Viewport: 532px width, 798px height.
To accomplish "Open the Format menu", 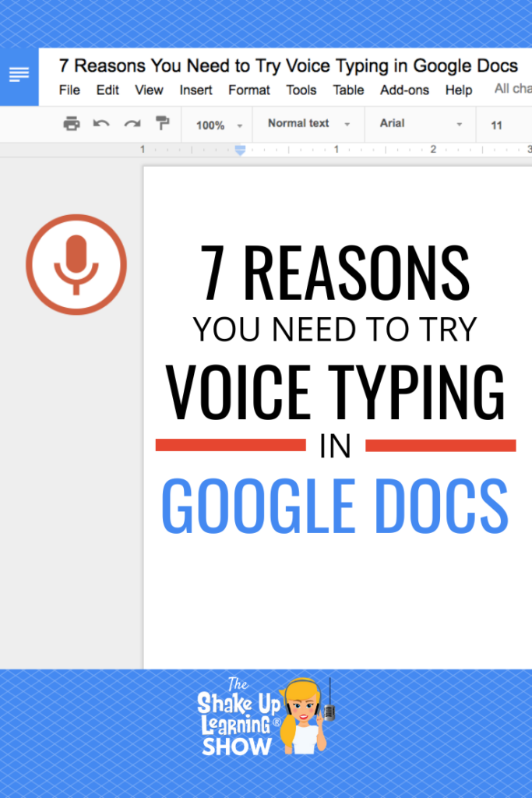I will point(248,90).
